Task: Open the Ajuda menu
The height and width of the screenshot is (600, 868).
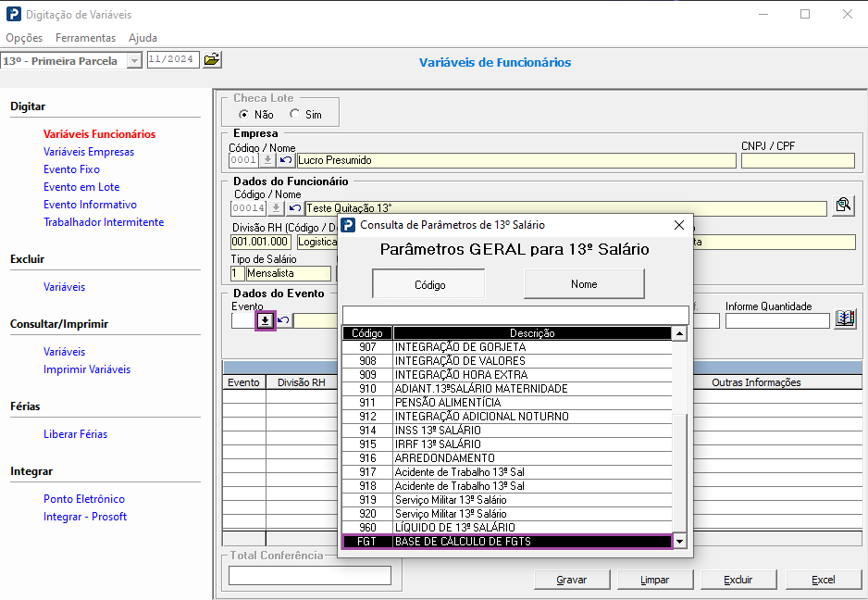Action: [143, 38]
